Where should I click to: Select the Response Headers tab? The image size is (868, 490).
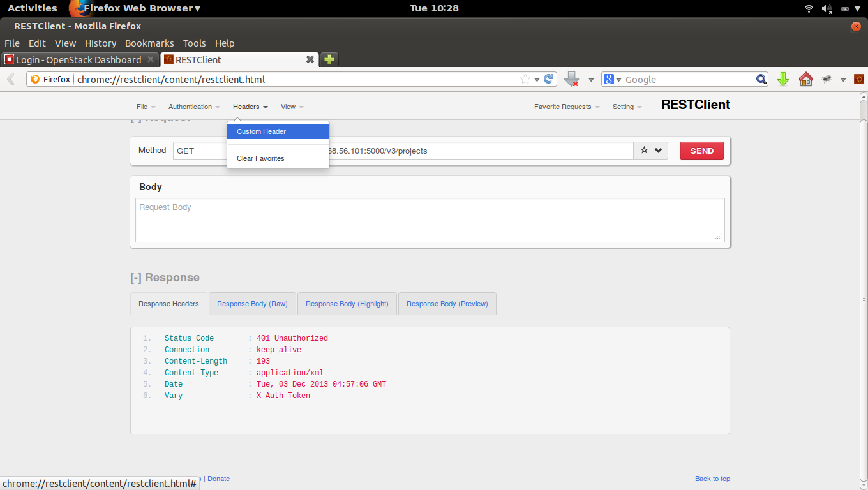click(x=168, y=304)
